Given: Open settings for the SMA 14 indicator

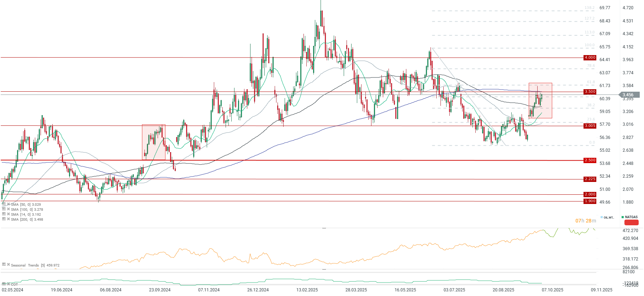Looking at the screenshot, I should 4,214.
